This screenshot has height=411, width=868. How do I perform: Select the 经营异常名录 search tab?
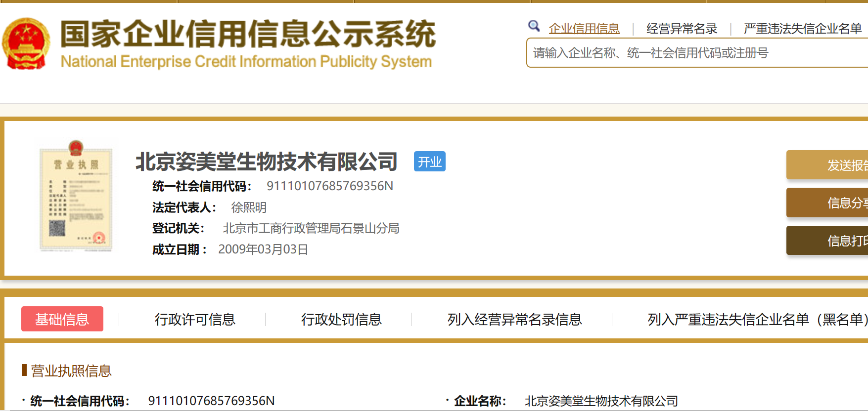point(682,29)
